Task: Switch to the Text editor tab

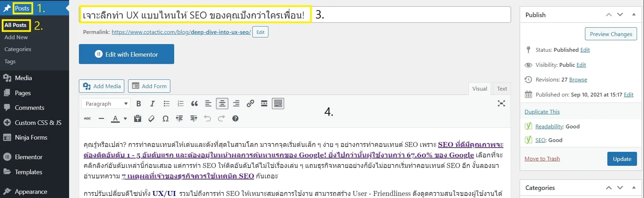Action: click(502, 89)
